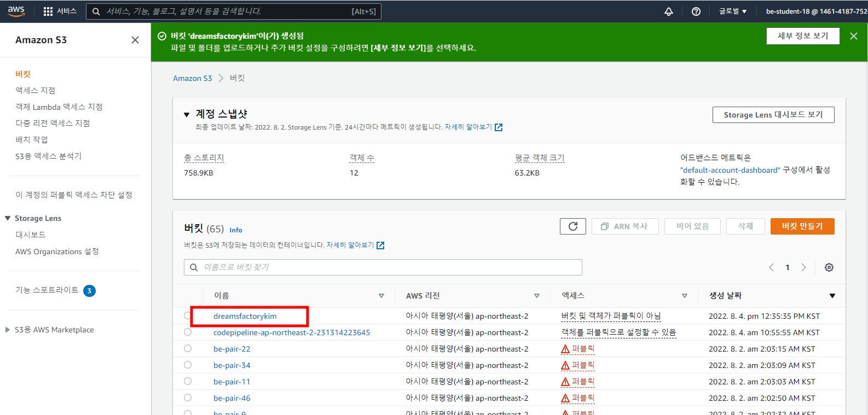This screenshot has width=868, height=415.
Task: Open the be-pair-22 bucket link
Action: coord(232,349)
